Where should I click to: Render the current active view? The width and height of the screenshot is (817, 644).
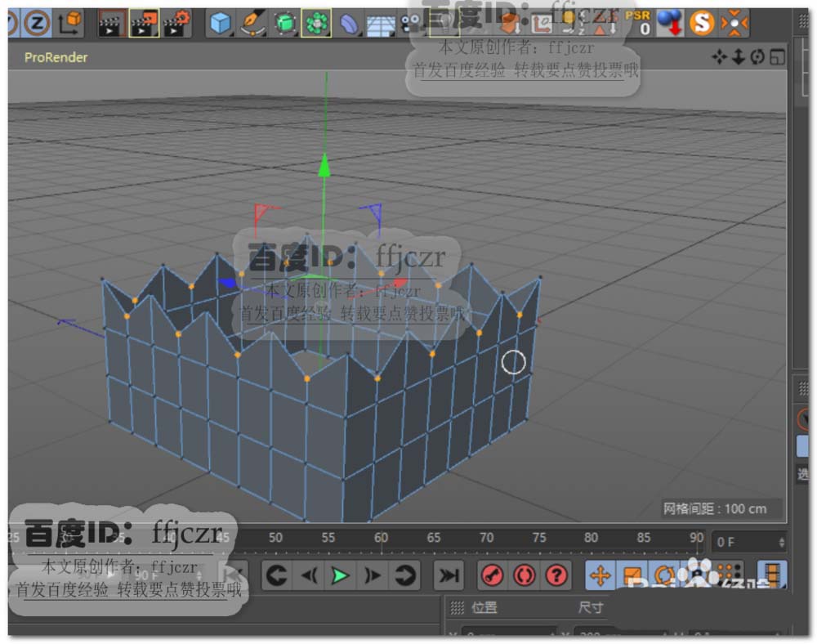[111, 23]
